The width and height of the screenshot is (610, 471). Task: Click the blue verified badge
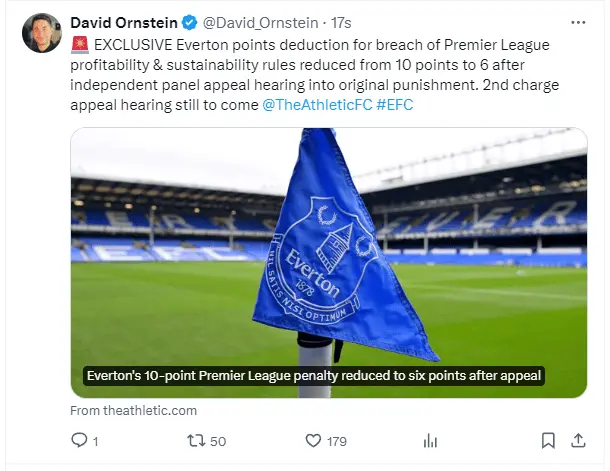coord(189,22)
